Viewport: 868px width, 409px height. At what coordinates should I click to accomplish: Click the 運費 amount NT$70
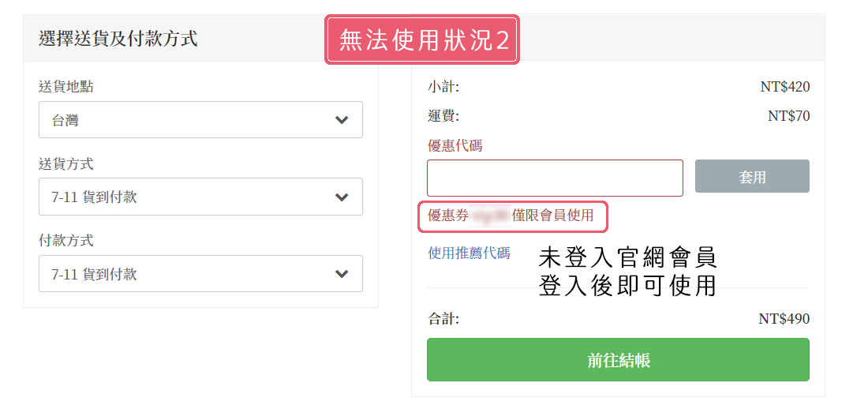click(788, 116)
